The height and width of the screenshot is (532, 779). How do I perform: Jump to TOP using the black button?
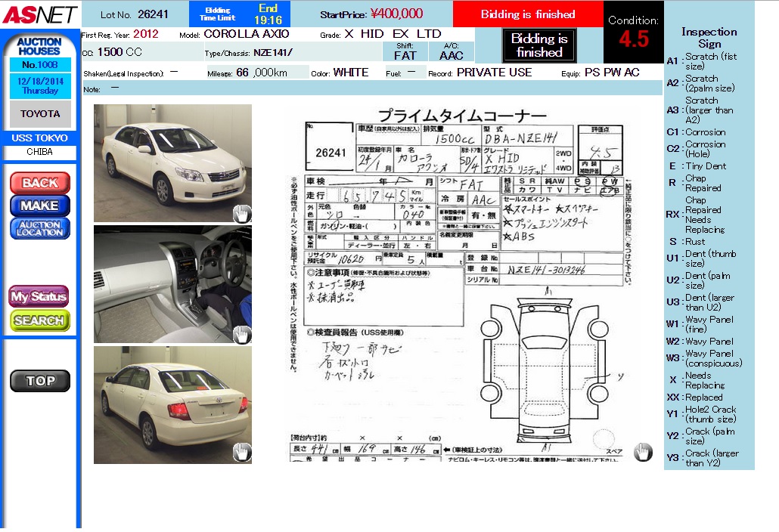[39, 381]
